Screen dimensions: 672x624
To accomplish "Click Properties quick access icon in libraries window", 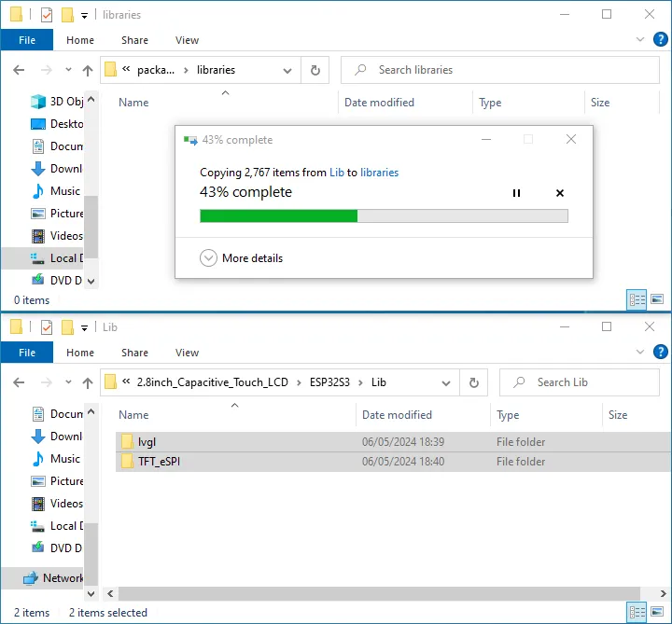I will pyautogui.click(x=47, y=15).
